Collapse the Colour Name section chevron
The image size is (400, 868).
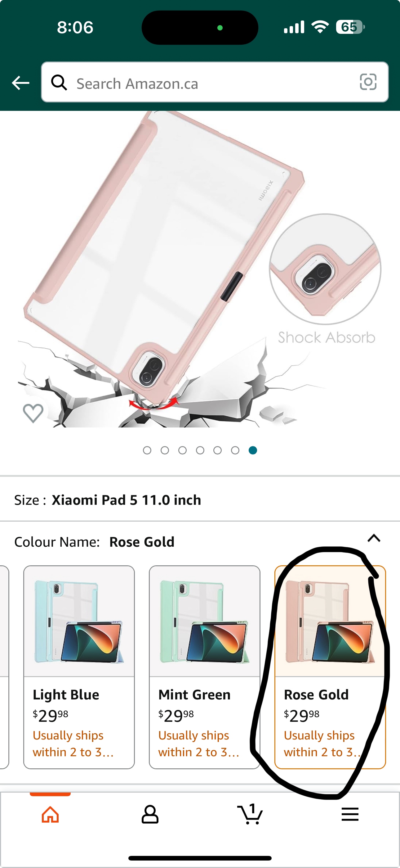coord(374,538)
